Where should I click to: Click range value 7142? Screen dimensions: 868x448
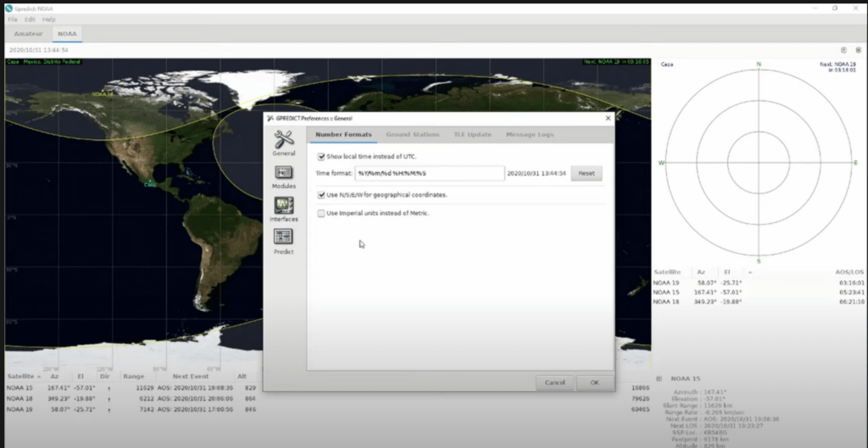pyautogui.click(x=146, y=409)
